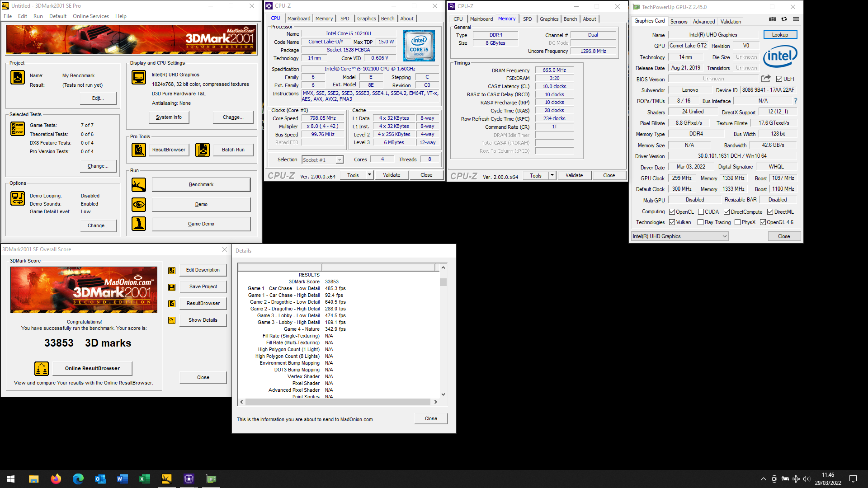Image resolution: width=868 pixels, height=488 pixels.
Task: Toggle the DirectML checkbox
Action: coord(770,212)
